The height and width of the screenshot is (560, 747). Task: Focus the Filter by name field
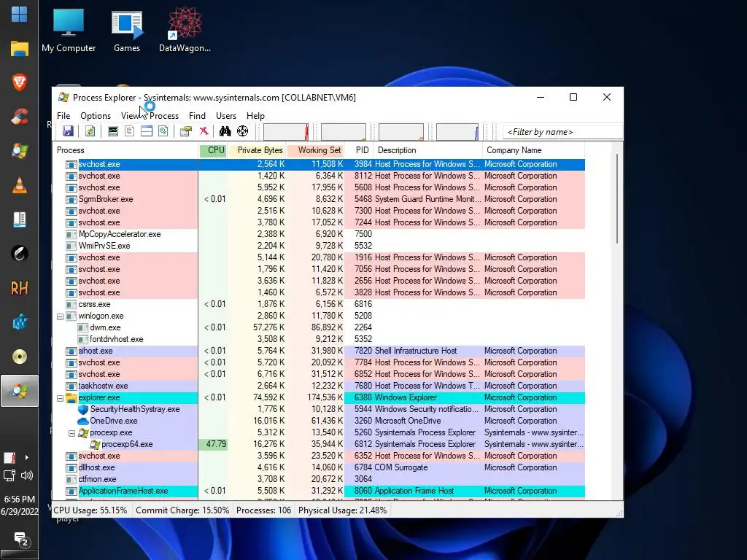point(562,132)
